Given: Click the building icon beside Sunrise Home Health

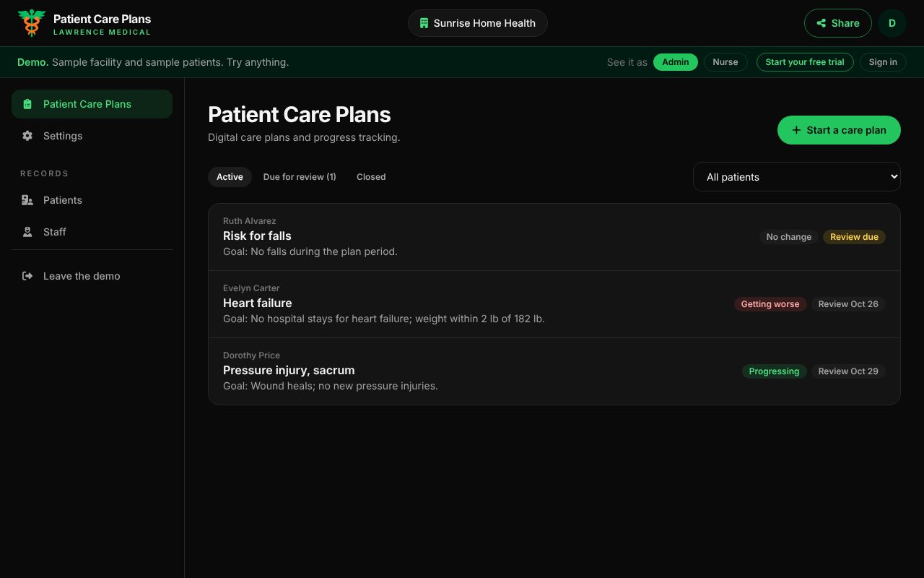Looking at the screenshot, I should (424, 23).
